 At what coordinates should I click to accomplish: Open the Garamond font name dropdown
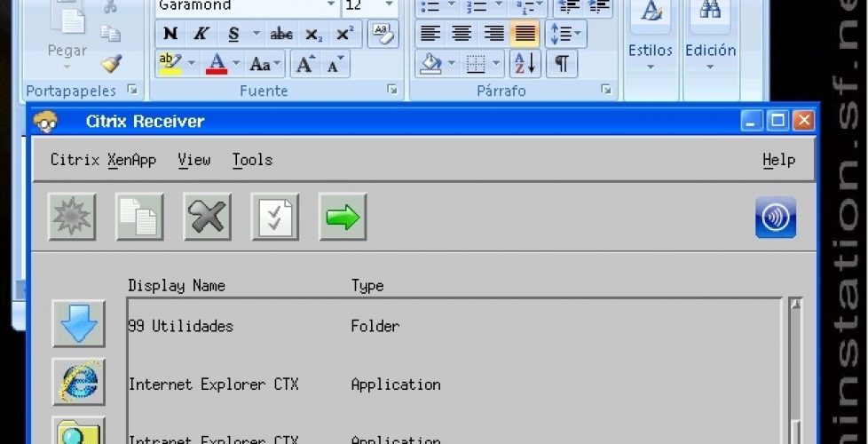coord(331,5)
